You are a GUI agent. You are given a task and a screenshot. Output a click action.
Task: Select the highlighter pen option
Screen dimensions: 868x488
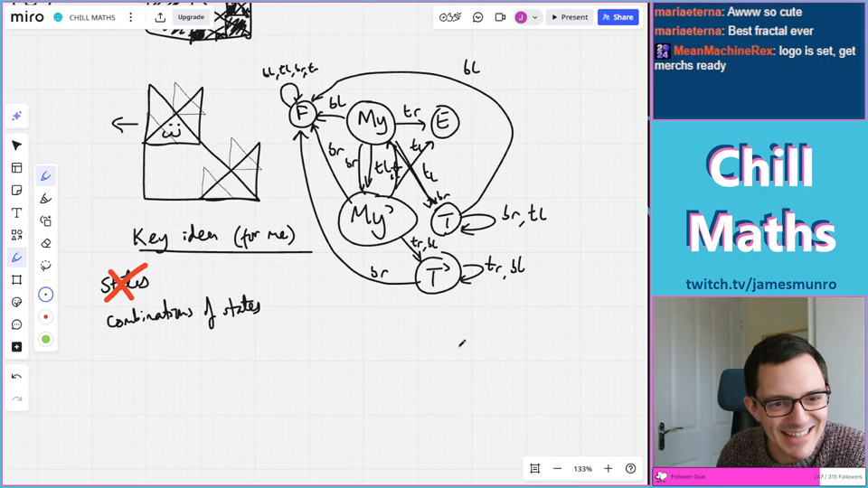[45, 199]
